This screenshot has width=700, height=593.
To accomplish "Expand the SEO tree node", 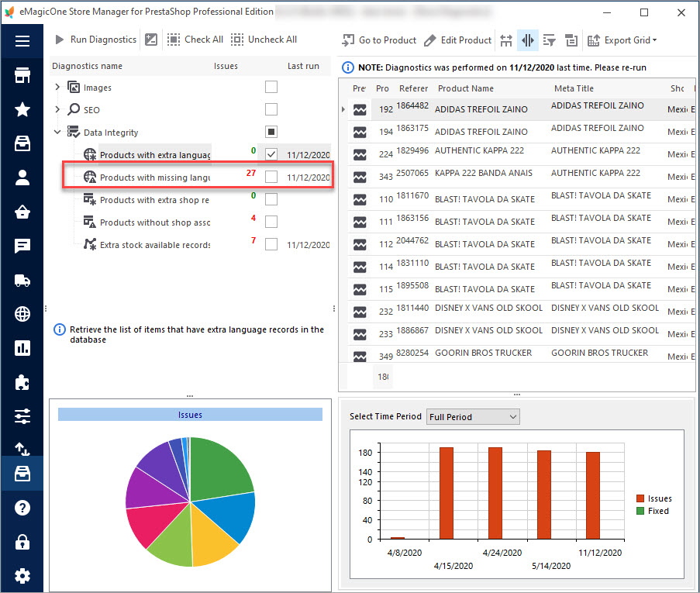I will (57, 109).
